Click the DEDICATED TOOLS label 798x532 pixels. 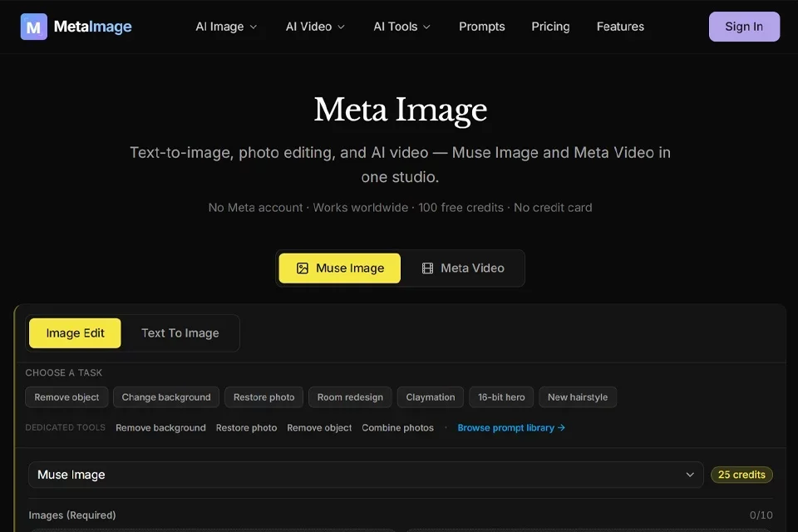(x=65, y=427)
